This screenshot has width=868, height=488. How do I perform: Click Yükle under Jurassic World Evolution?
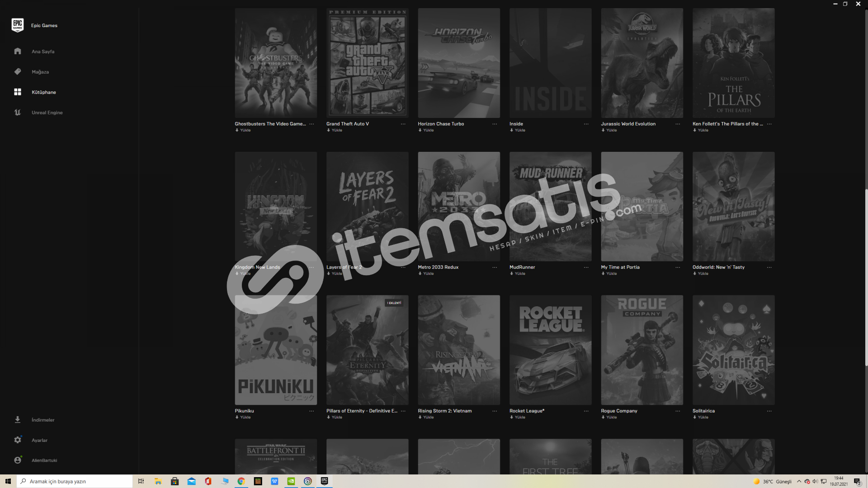click(611, 130)
